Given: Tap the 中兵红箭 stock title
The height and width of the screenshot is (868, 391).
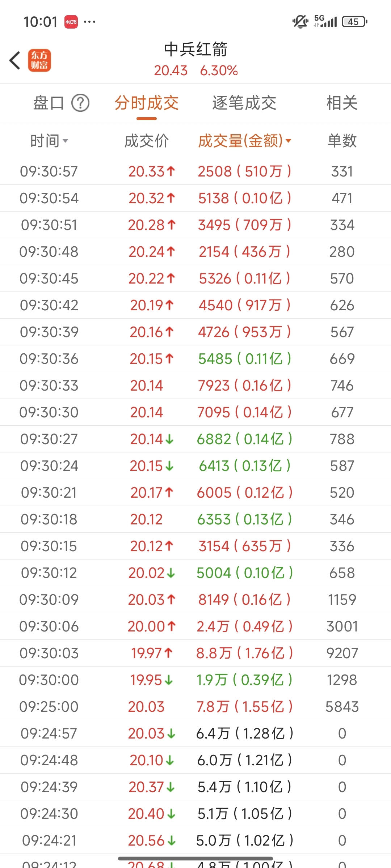Looking at the screenshot, I should coord(196,50).
